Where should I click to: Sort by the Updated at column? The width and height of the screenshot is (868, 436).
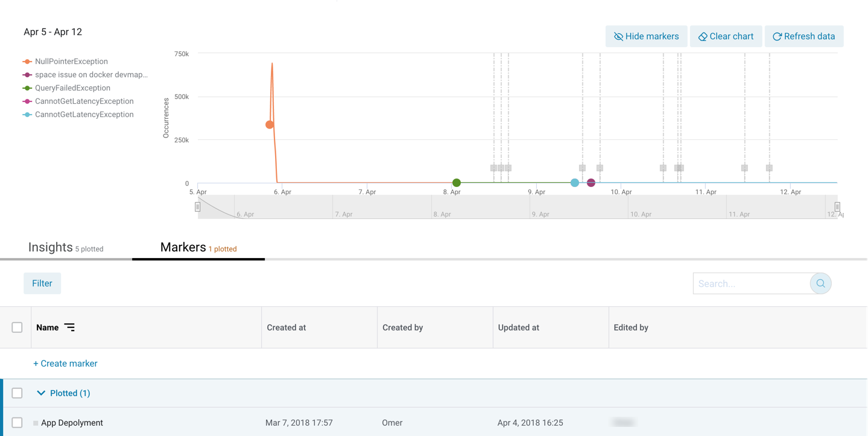click(519, 327)
